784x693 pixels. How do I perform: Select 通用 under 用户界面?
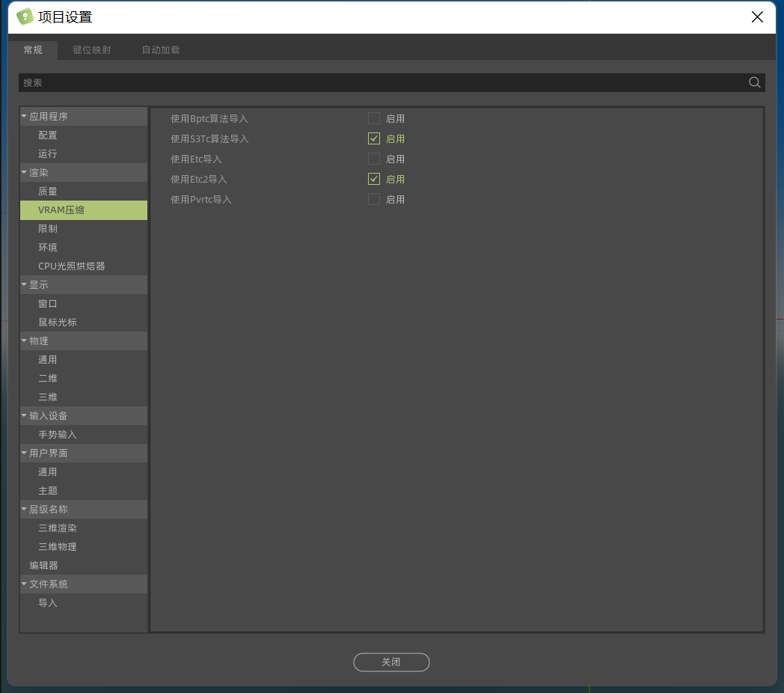(84, 471)
